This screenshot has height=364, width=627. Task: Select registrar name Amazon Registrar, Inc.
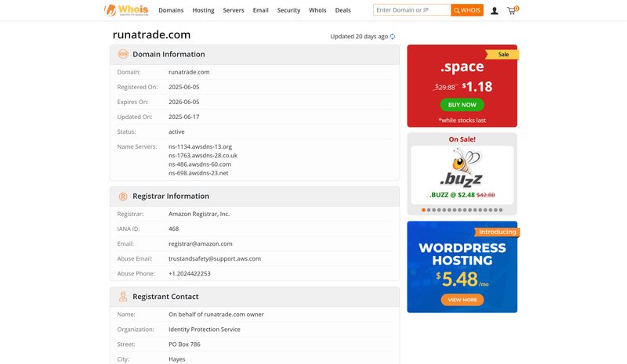[199, 214]
